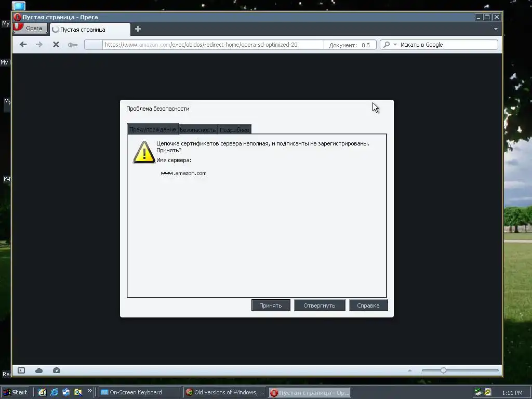Screen dimensions: 532x399
Task: Toggle the Opera panels icon in status bar
Action: point(21,370)
